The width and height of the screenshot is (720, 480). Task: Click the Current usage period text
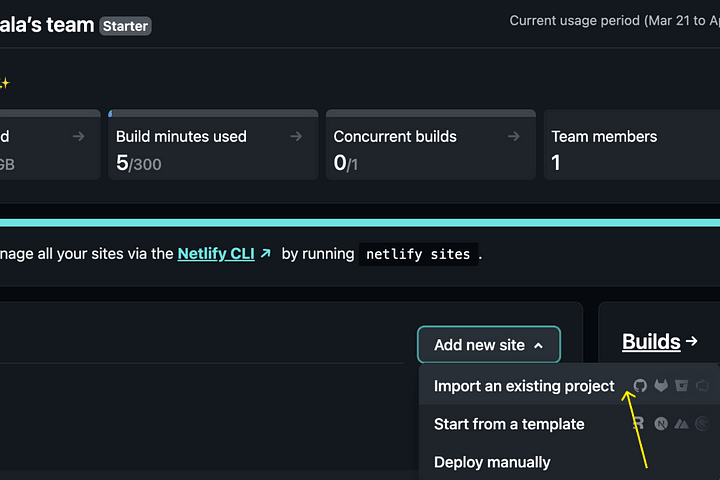[614, 21]
